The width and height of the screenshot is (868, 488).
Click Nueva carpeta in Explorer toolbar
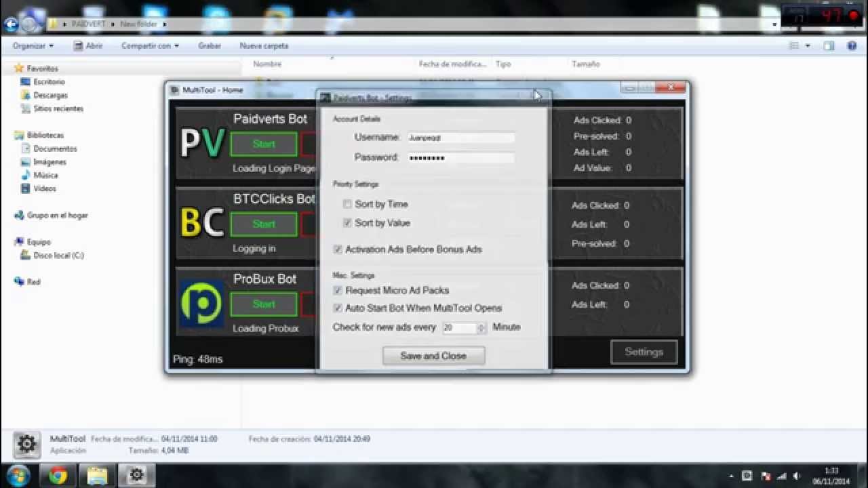coord(264,46)
